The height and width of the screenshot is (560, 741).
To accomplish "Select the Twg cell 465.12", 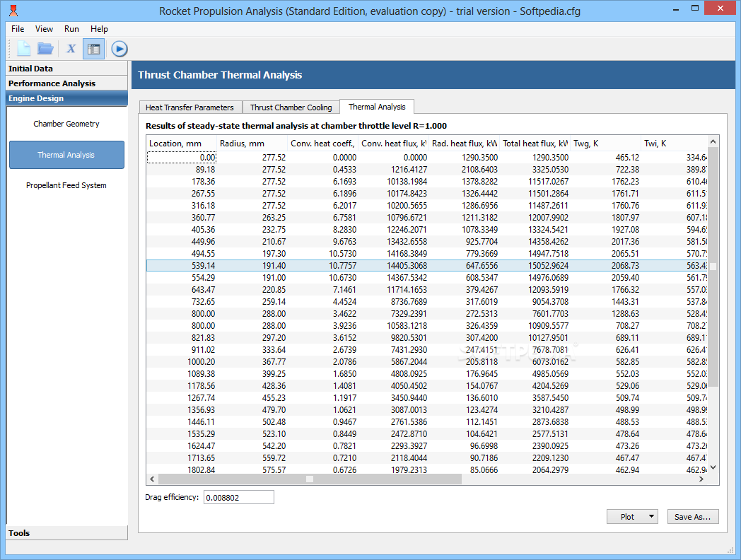I will [x=606, y=158].
